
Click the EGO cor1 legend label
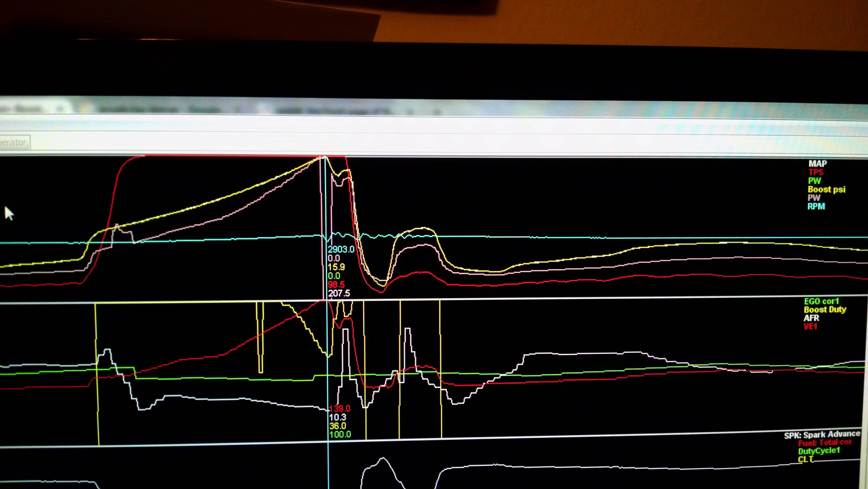click(x=821, y=301)
